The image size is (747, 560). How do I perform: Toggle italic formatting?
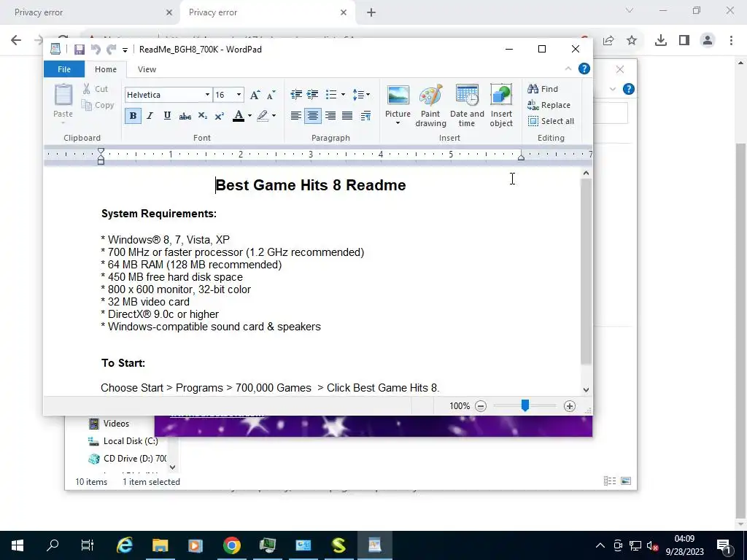[x=150, y=116]
